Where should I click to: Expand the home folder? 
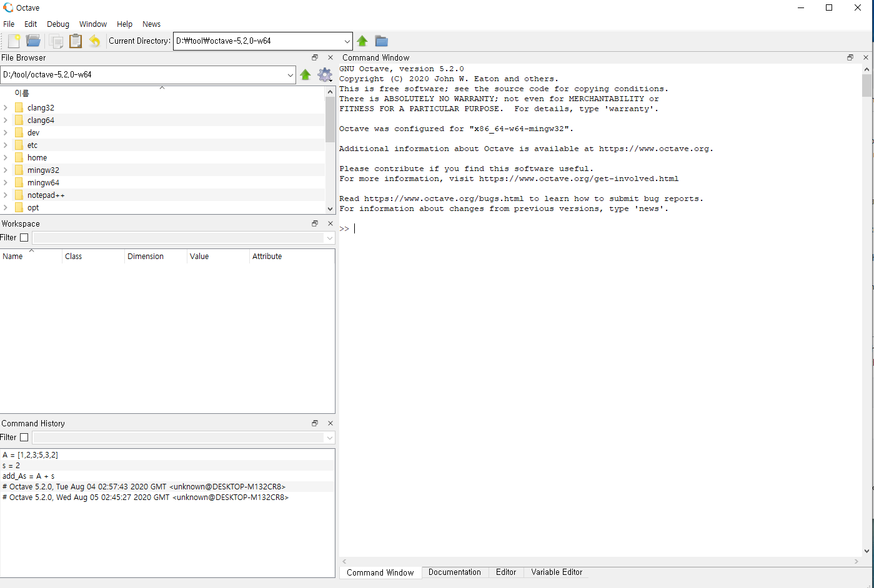(x=6, y=157)
